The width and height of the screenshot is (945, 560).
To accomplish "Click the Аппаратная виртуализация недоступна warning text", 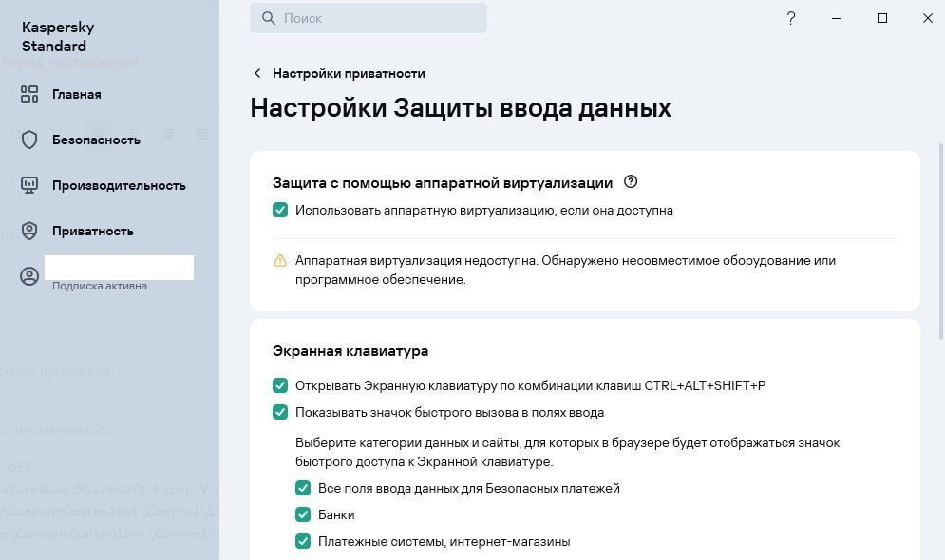I will click(565, 270).
